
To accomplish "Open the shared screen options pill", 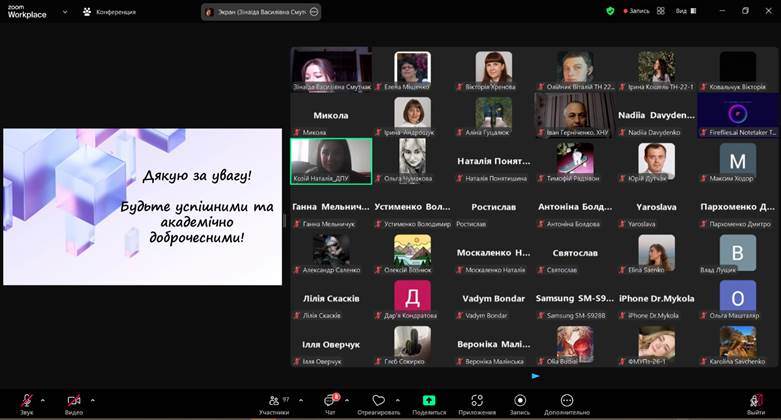I will 261,12.
